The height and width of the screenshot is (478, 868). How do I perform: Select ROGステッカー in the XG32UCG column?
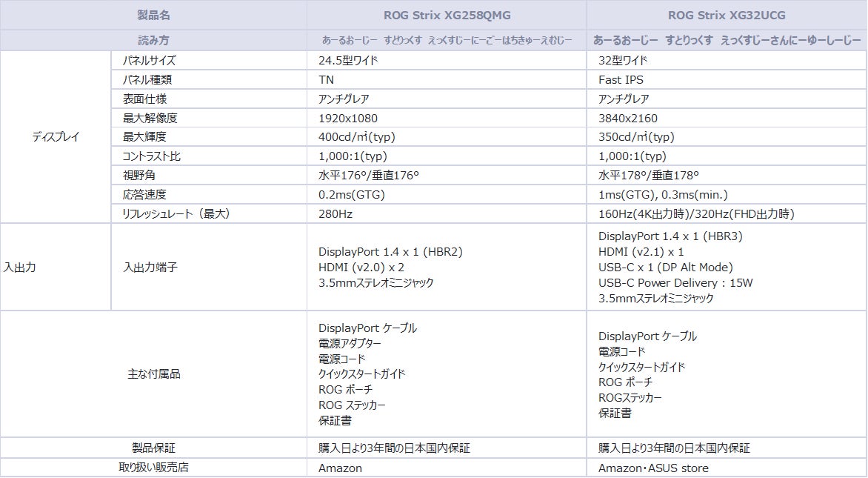[630, 398]
